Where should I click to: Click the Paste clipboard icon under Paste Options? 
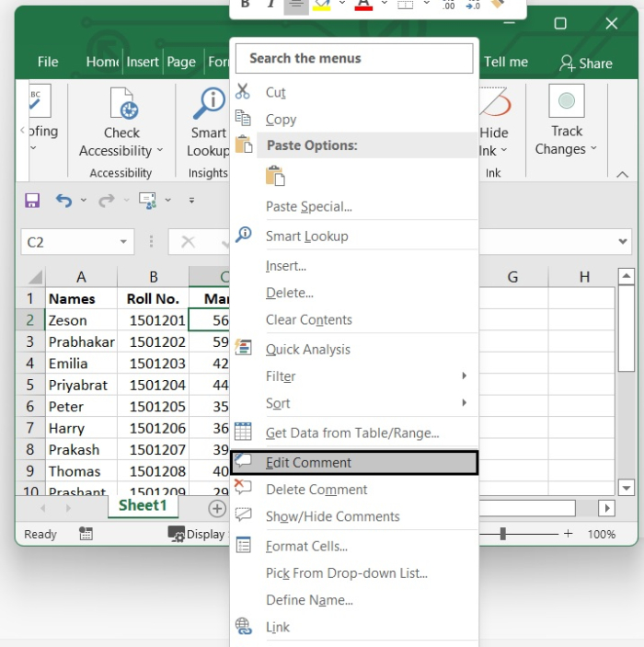click(275, 176)
